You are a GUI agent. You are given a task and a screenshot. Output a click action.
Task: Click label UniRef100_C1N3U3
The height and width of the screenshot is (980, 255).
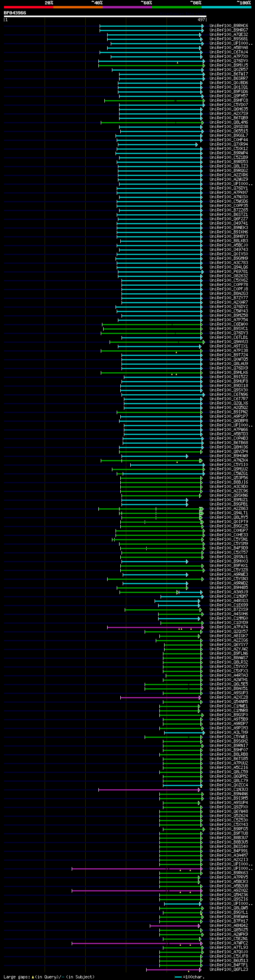click(229, 790)
